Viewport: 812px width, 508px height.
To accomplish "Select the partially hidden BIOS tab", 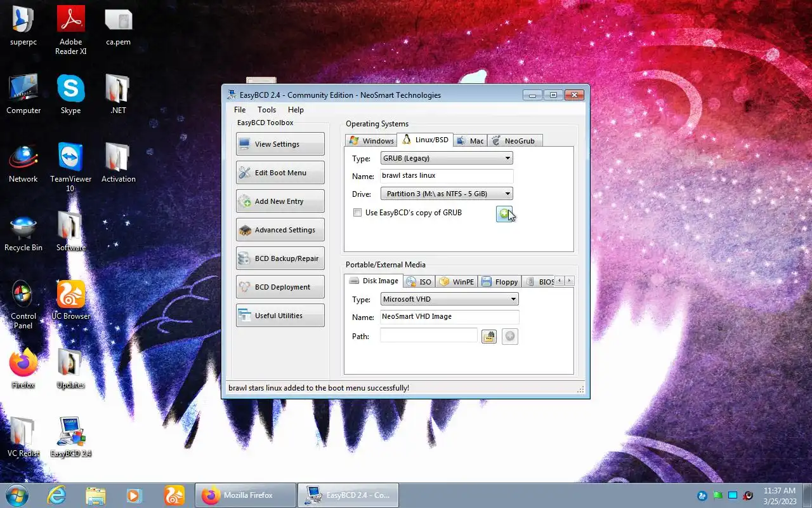I will click(538, 282).
